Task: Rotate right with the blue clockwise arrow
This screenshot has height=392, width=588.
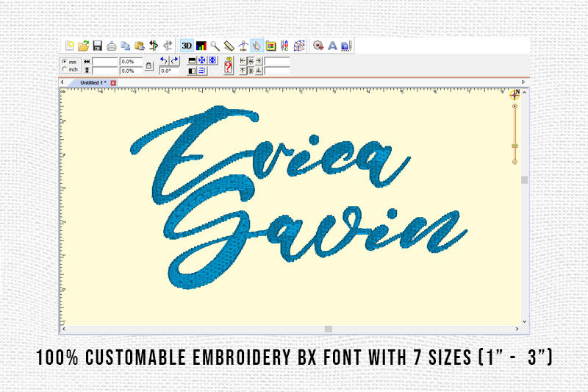Action: pyautogui.click(x=175, y=61)
